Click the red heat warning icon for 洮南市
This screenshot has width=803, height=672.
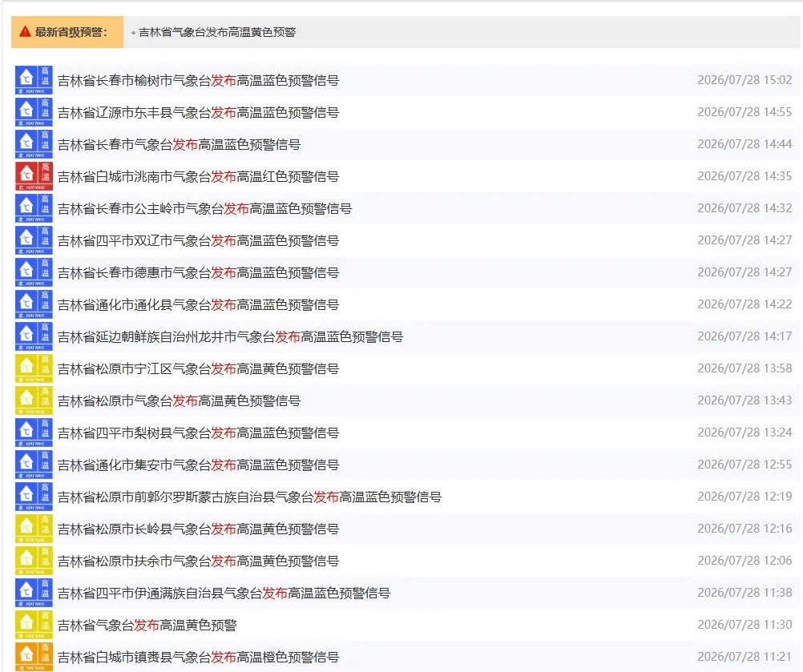34,176
